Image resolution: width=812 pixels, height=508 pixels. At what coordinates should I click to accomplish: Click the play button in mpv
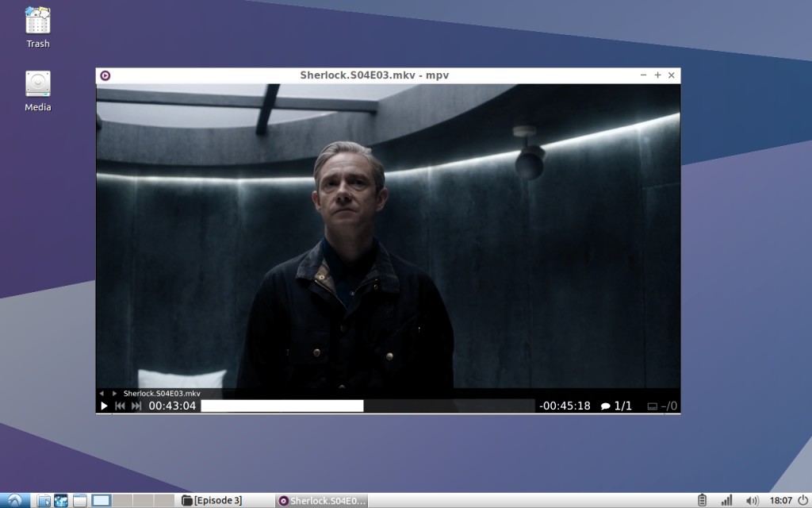(104, 406)
